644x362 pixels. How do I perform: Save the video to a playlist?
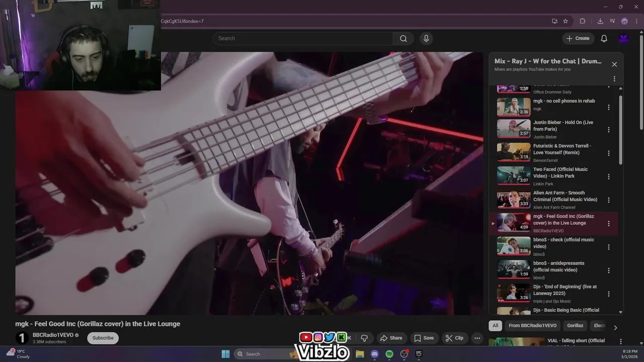424,338
